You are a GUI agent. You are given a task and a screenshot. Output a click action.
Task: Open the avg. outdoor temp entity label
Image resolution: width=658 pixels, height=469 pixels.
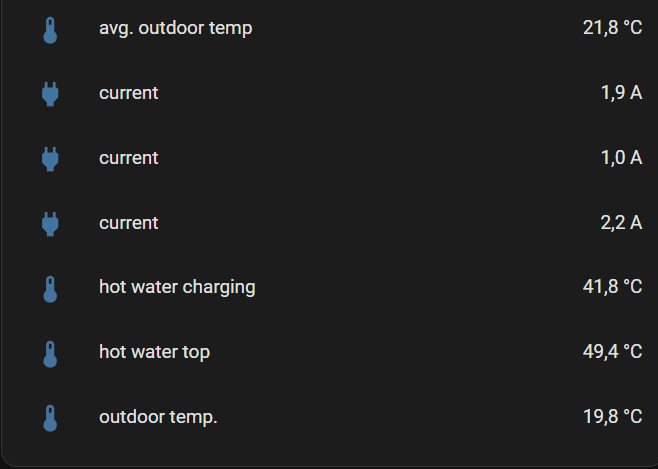[x=175, y=28]
